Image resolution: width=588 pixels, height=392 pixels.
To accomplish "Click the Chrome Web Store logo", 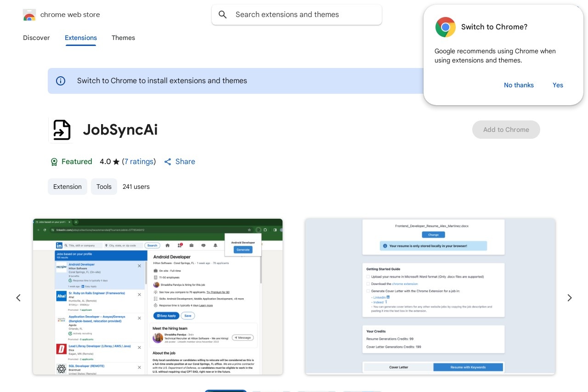I will pos(29,15).
